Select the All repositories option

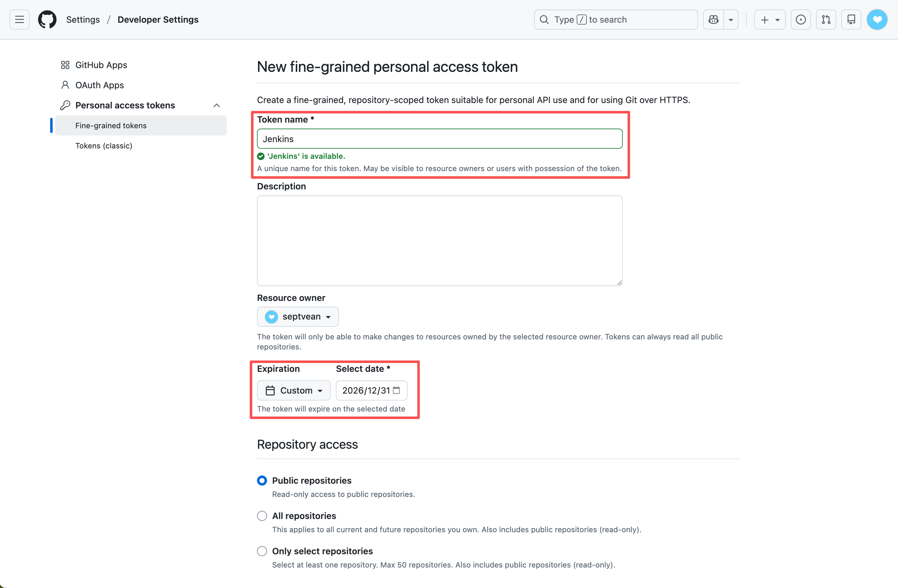tap(262, 516)
